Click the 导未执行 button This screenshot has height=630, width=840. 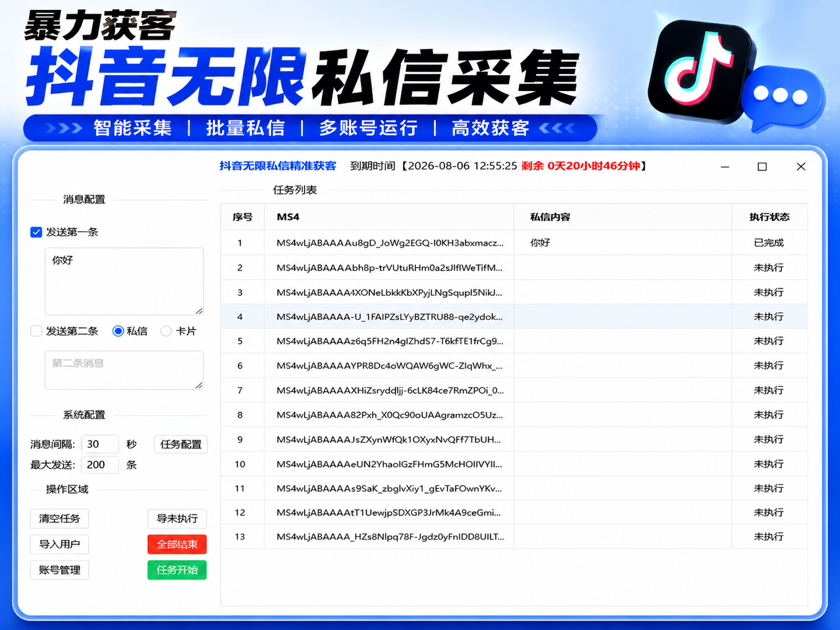click(178, 519)
